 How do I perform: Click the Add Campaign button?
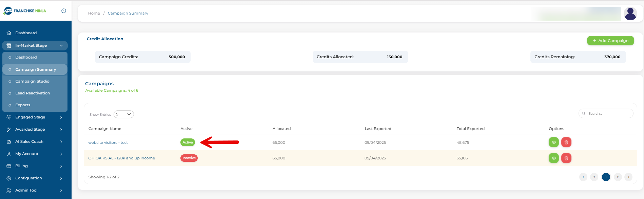click(610, 41)
